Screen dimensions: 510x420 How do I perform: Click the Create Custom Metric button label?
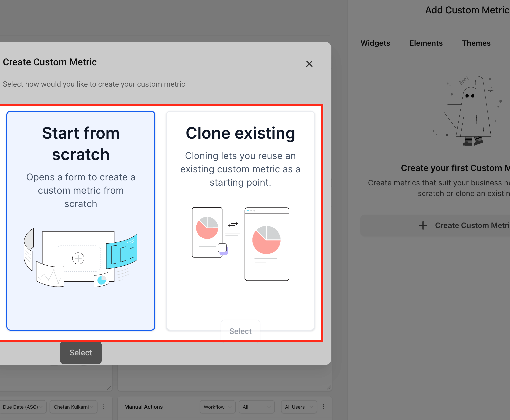click(472, 225)
